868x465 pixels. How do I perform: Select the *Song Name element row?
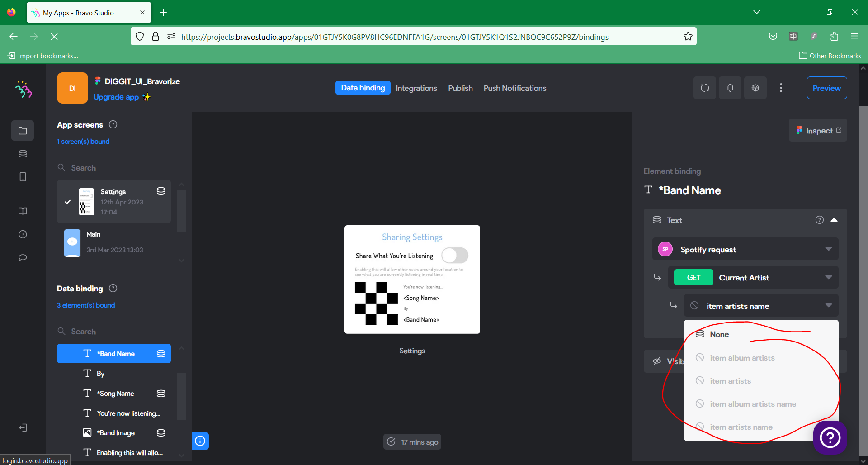tap(114, 393)
